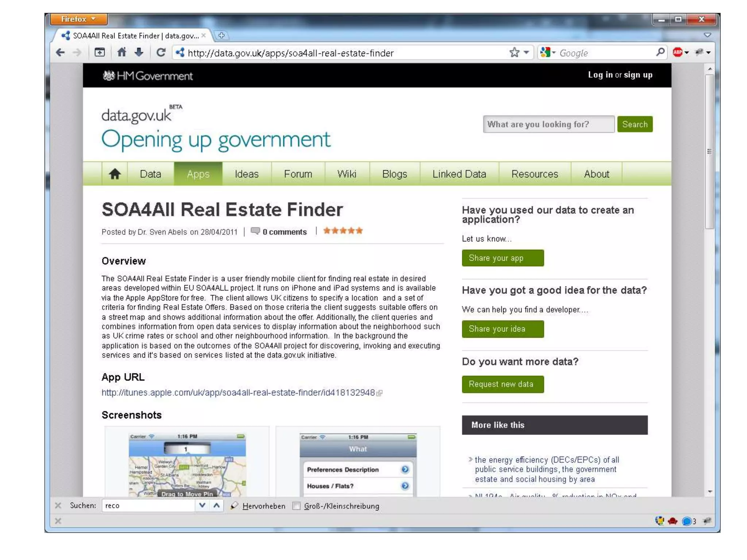
Task: Close the SOA4All Real Estate Finder tab
Action: pos(204,35)
